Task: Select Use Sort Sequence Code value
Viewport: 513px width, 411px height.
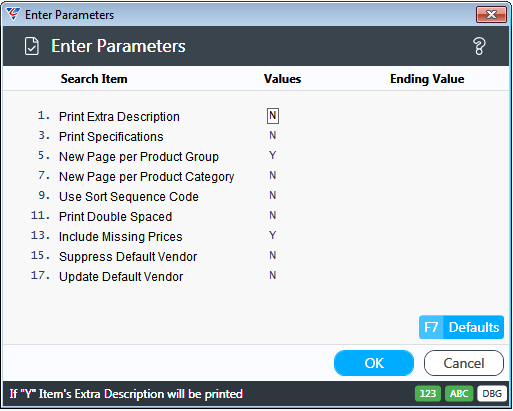Action: (273, 196)
